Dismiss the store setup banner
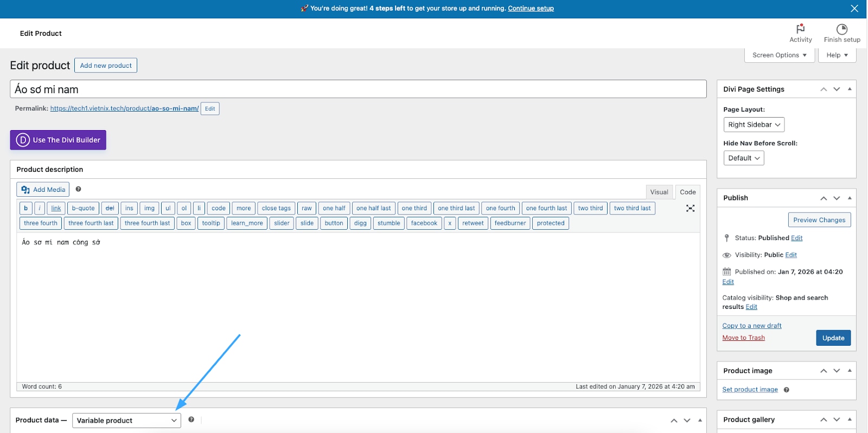Image resolution: width=868 pixels, height=433 pixels. pos(854,9)
